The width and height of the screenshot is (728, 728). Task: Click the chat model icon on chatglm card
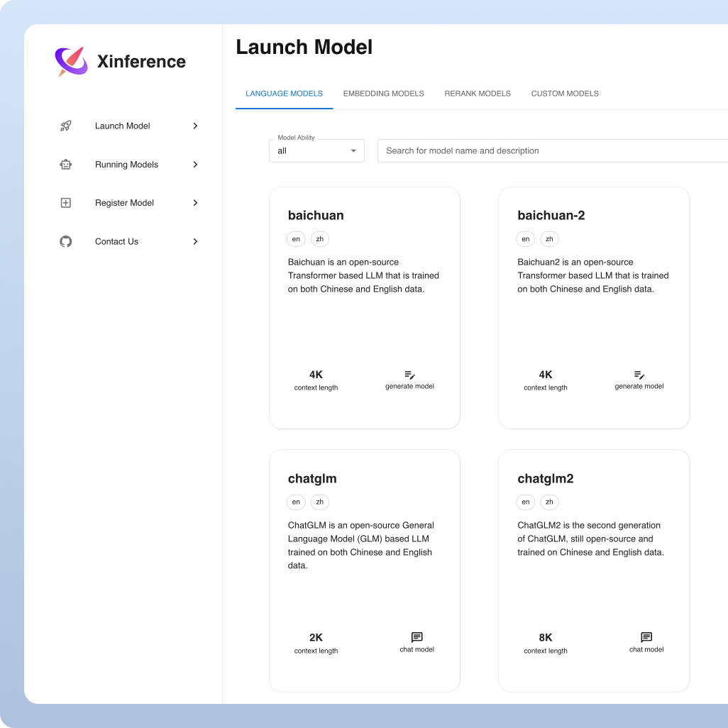417,637
